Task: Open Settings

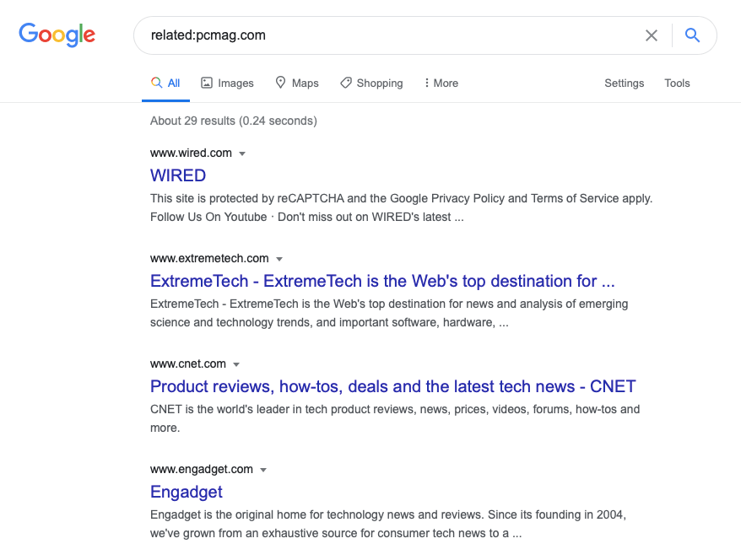Action: 624,83
